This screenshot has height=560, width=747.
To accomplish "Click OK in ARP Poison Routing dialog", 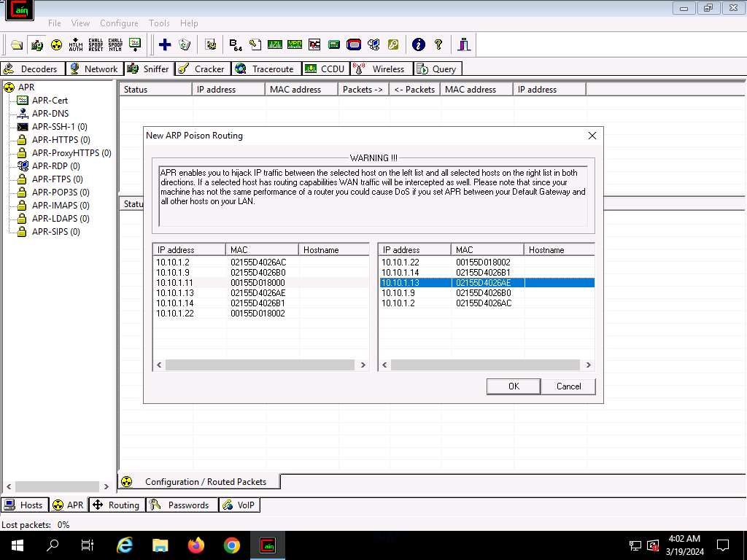I will pos(514,386).
